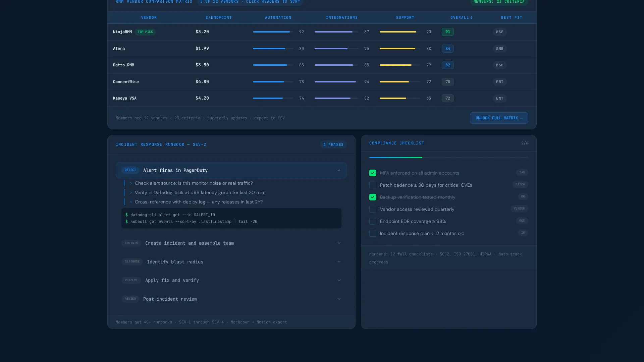Click 'Verify in Datadog' step text

pos(199,192)
